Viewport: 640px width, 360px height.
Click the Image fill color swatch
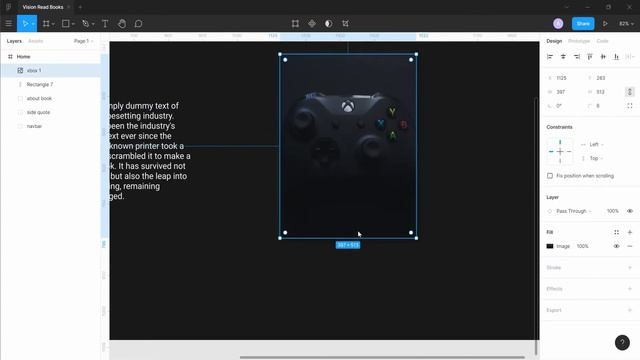tap(550, 246)
